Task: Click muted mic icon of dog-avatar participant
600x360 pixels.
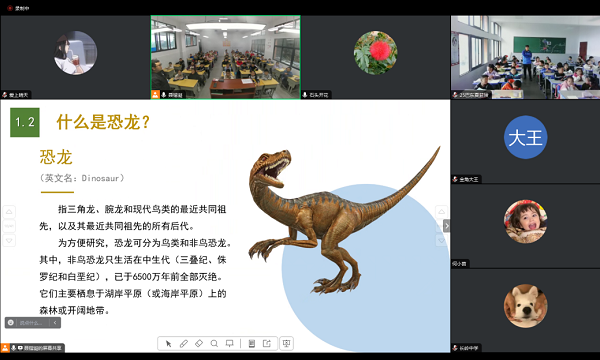Action: click(x=455, y=348)
